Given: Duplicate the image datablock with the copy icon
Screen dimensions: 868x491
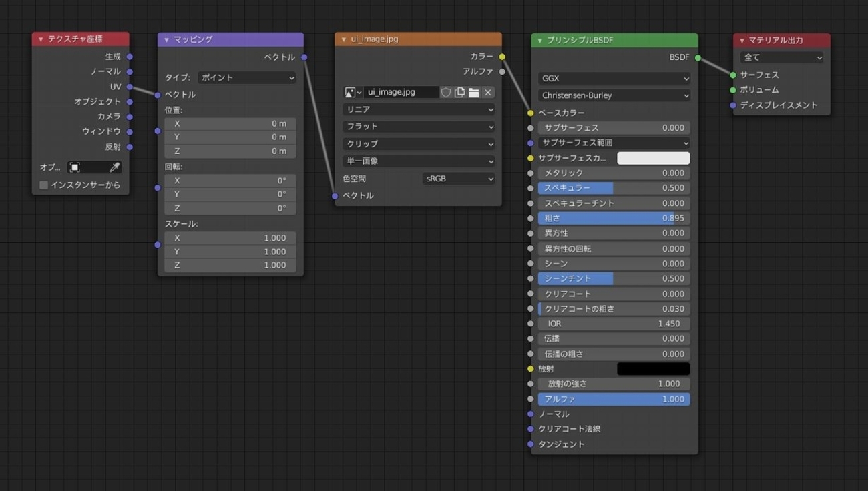Looking at the screenshot, I should (460, 92).
